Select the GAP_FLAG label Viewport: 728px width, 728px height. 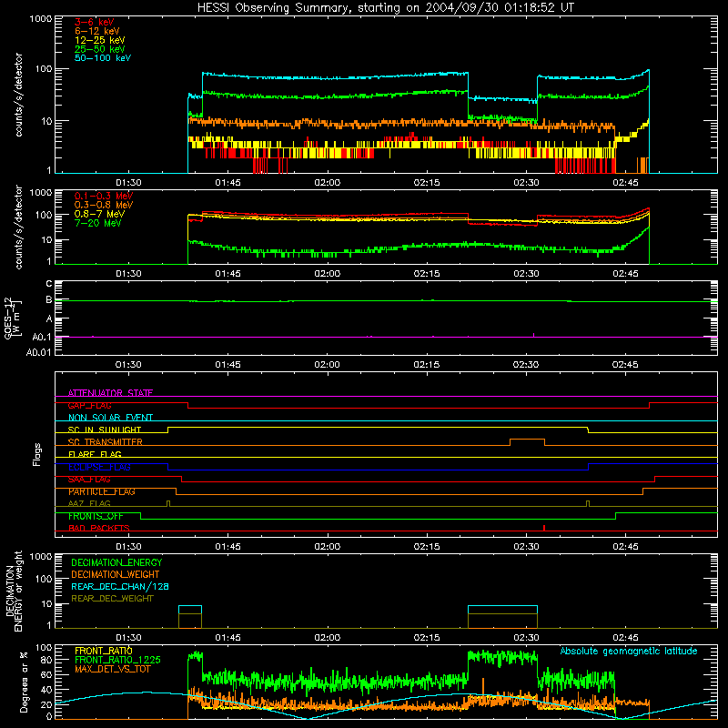tap(89, 405)
